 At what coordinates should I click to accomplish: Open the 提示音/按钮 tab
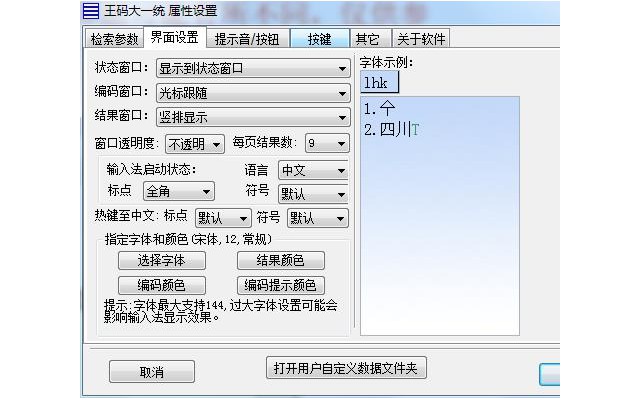247,39
